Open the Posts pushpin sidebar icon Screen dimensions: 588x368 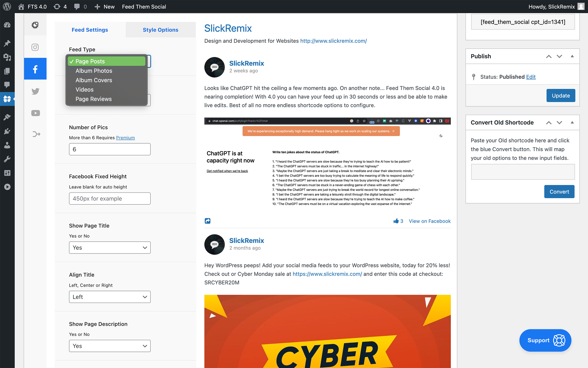coord(7,43)
